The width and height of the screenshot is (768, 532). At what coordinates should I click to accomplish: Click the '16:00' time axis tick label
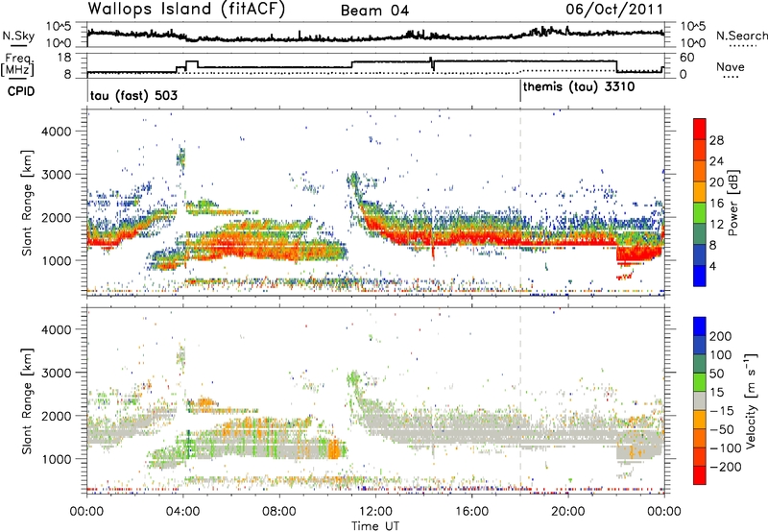(471, 512)
